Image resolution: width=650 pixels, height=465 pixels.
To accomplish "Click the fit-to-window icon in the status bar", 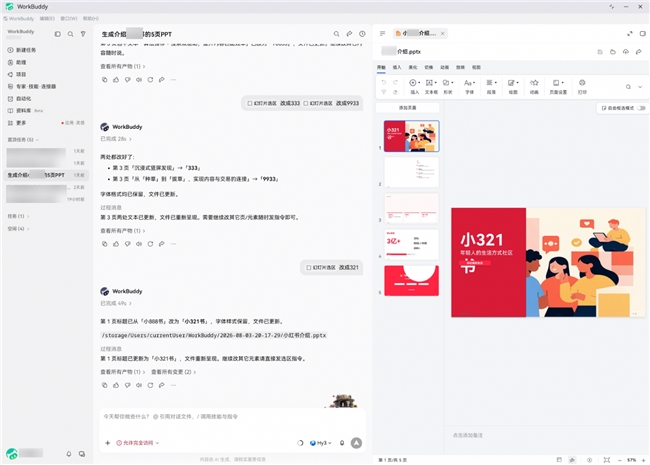I will tap(607, 460).
